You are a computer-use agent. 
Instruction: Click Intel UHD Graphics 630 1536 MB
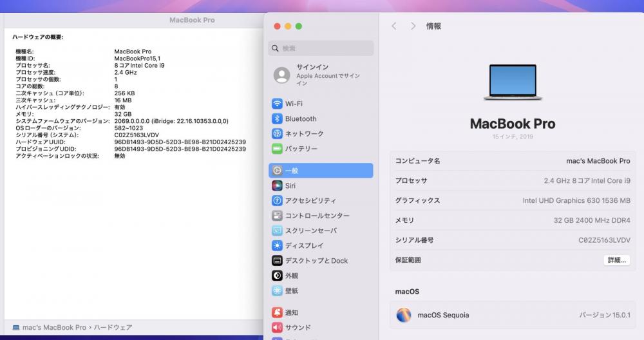[x=576, y=200]
